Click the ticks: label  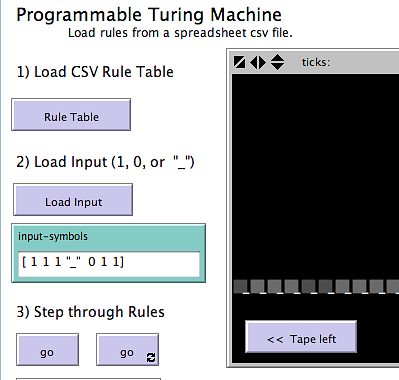(x=316, y=62)
